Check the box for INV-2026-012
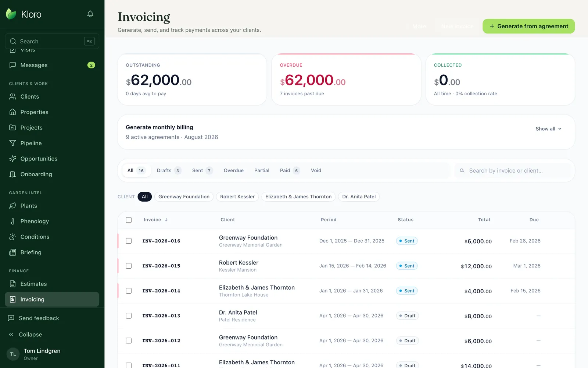Image resolution: width=588 pixels, height=368 pixels. coord(129,341)
